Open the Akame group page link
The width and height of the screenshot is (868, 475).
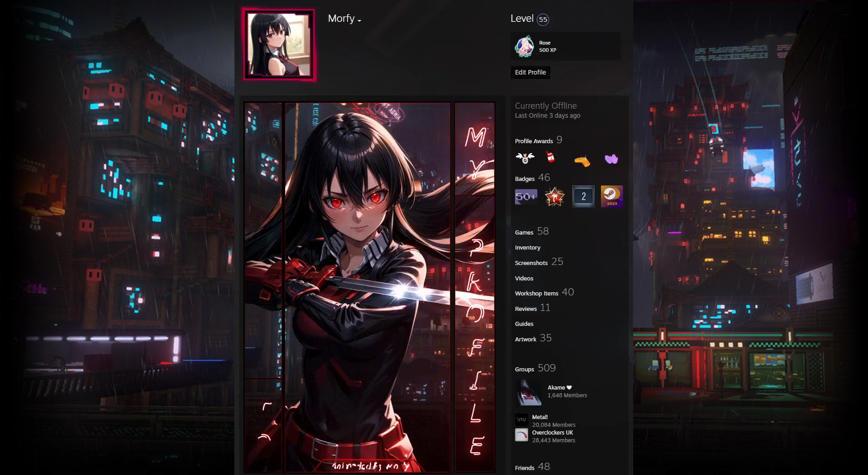click(x=560, y=388)
